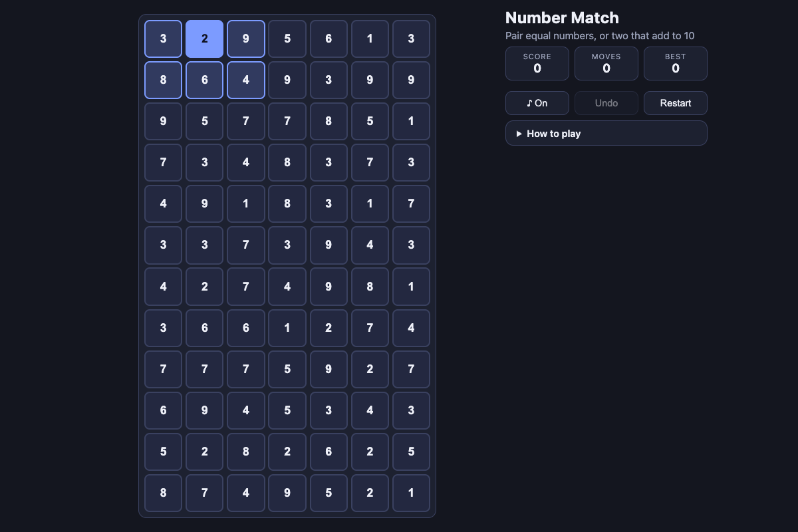Choose the 7 tile in the seventh row
798x532 pixels.
[x=246, y=287]
